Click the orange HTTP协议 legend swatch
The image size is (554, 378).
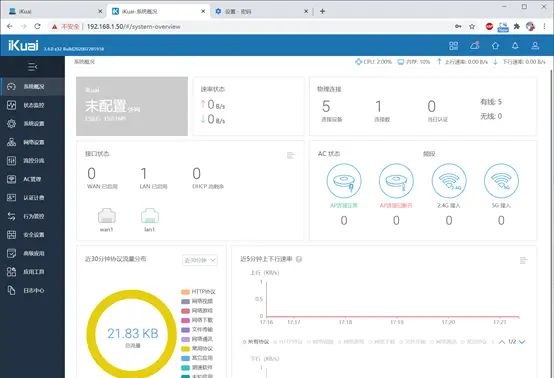(x=185, y=292)
